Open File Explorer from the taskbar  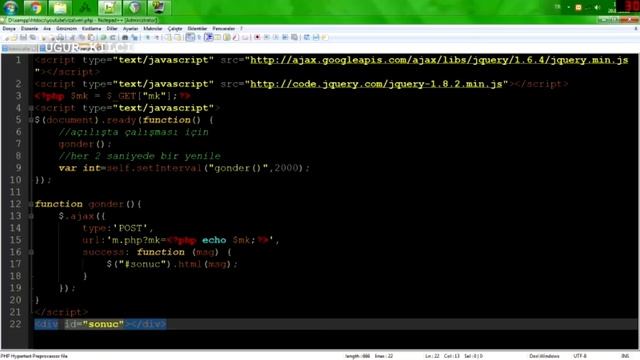point(60,7)
